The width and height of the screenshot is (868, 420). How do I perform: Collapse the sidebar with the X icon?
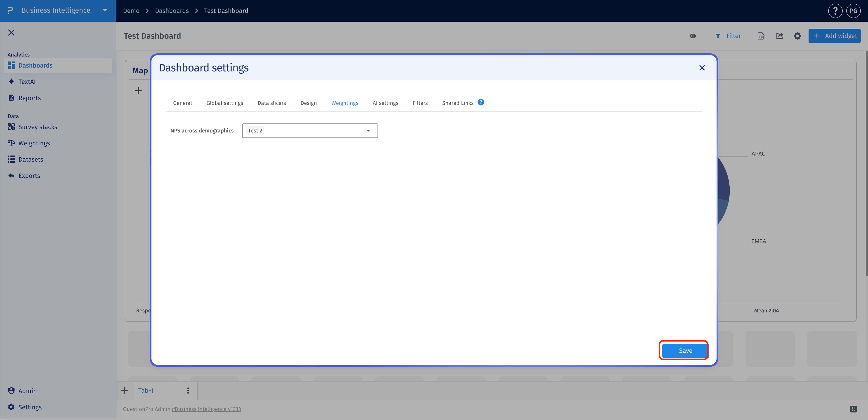[x=11, y=32]
